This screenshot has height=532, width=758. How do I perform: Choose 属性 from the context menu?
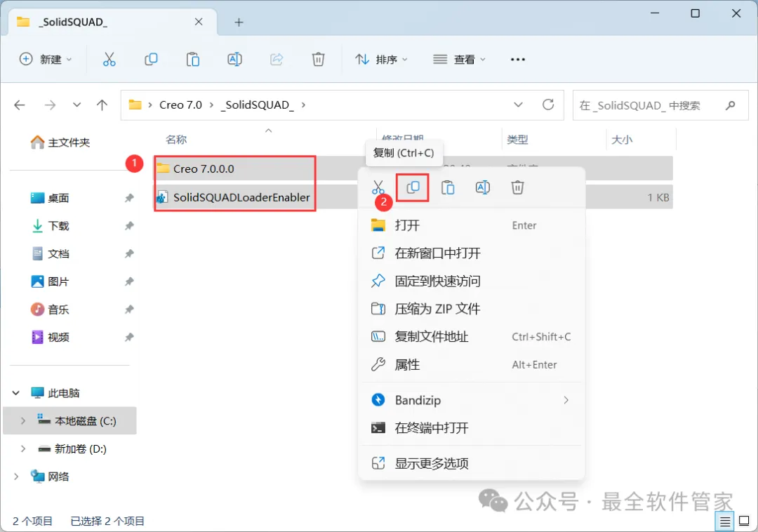coord(472,365)
